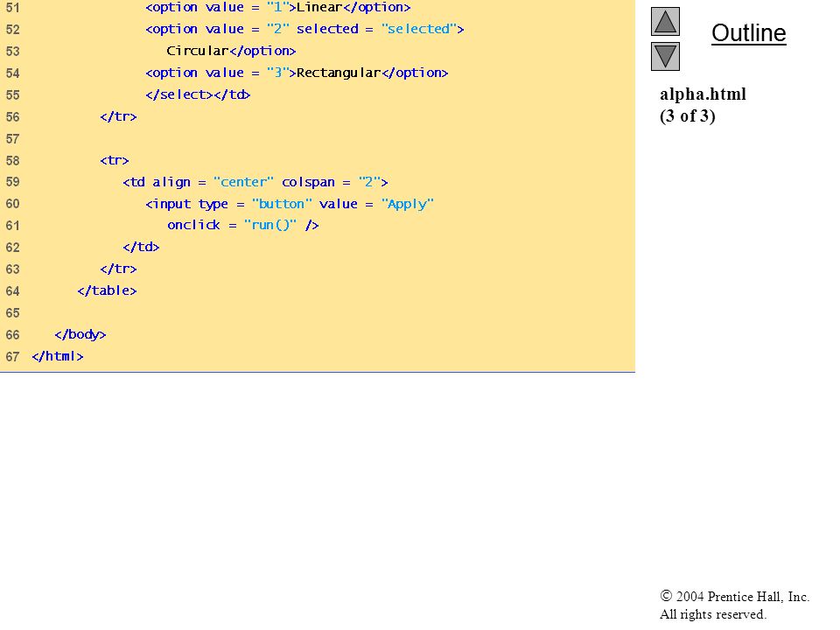Click the onclick run() code on line 61
840x630 pixels.
(242, 226)
